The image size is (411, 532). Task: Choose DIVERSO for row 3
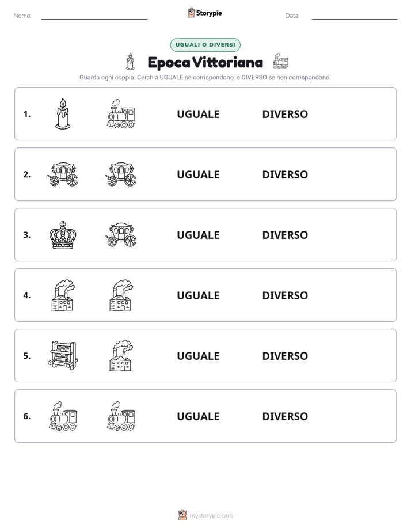[x=285, y=235]
